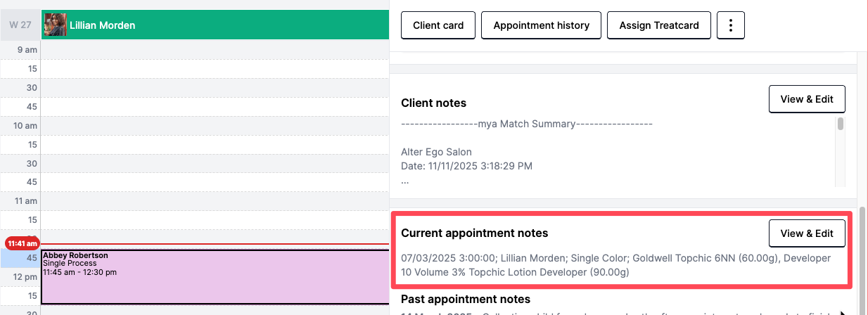The height and width of the screenshot is (315, 868).
Task: Click Assign Treatcard button
Action: [x=659, y=25]
